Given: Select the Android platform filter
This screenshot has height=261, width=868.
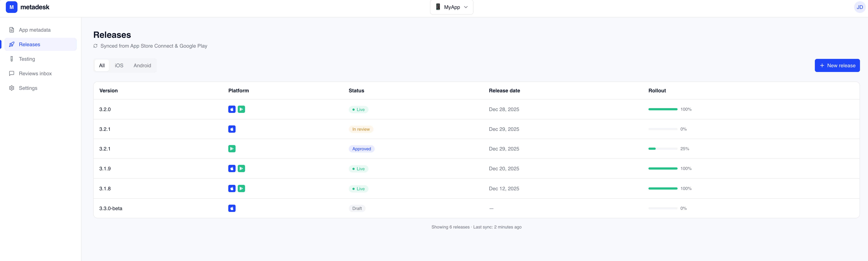Looking at the screenshot, I should click(x=142, y=65).
